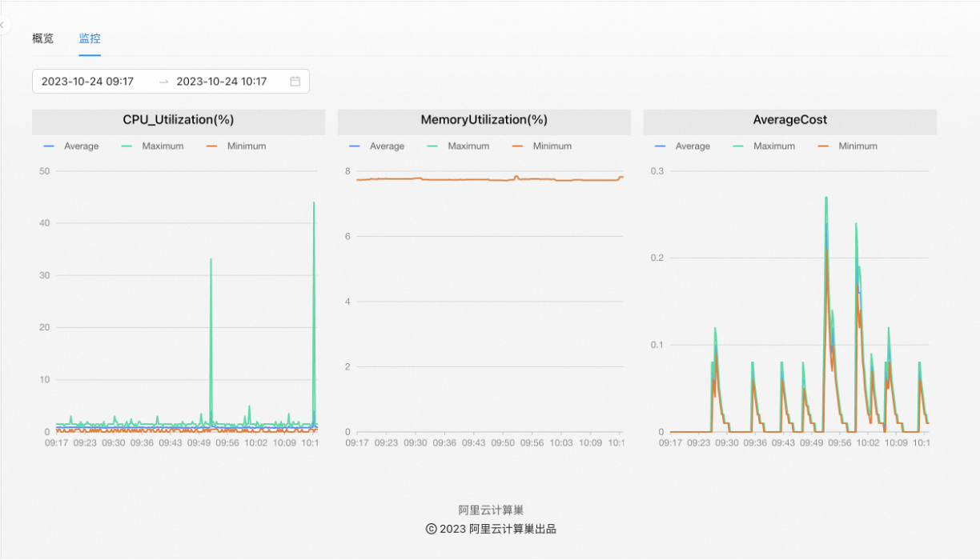Click the collapse sidebar arrow at top left
The height and width of the screenshot is (560, 980).
(x=3, y=26)
